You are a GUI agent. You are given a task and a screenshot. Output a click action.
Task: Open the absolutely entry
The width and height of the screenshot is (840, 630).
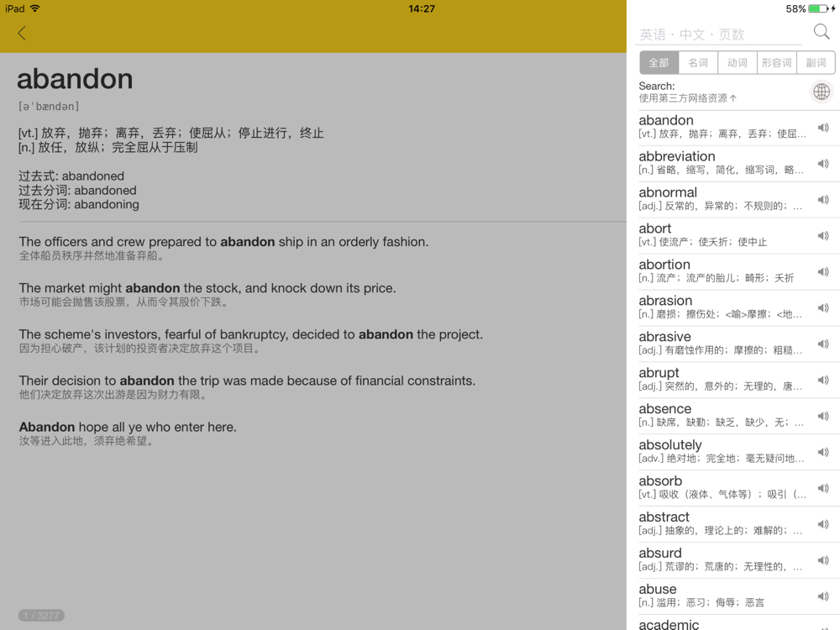click(732, 452)
